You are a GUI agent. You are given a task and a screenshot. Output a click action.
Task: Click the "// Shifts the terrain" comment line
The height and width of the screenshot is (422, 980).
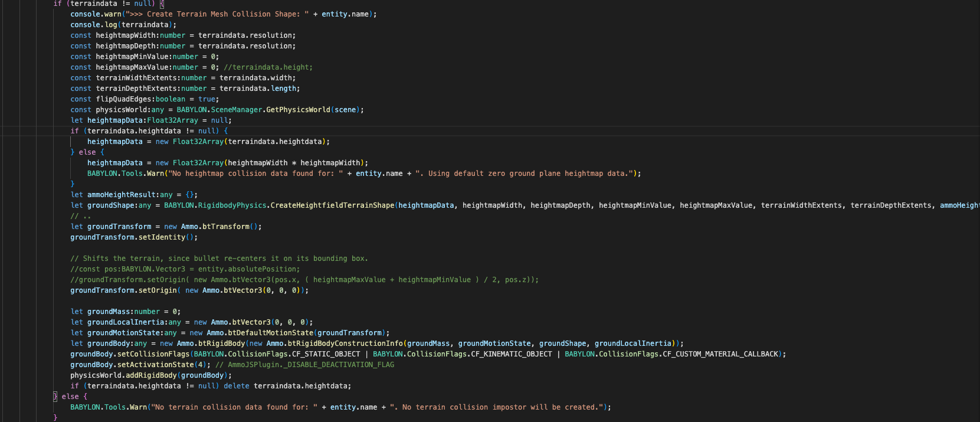(219, 259)
